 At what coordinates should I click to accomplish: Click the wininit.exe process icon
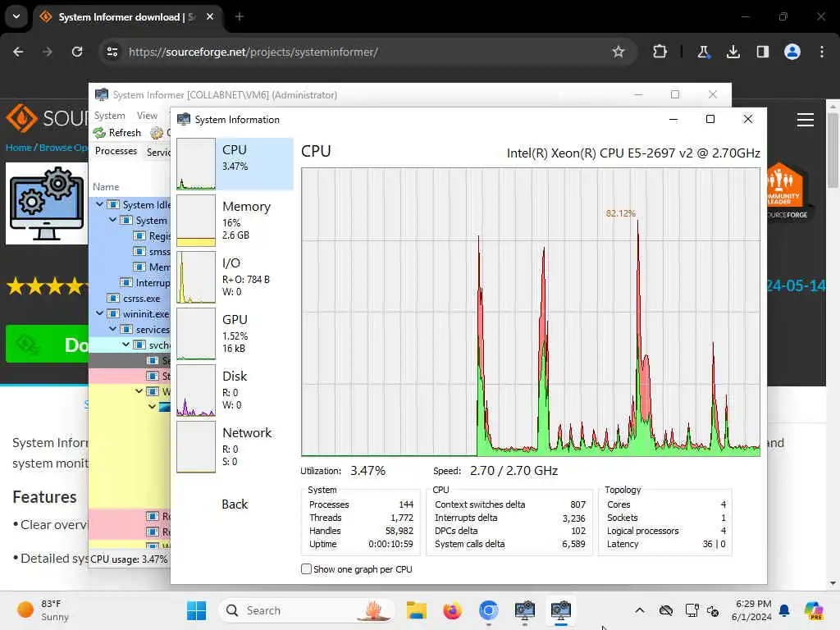coord(113,313)
